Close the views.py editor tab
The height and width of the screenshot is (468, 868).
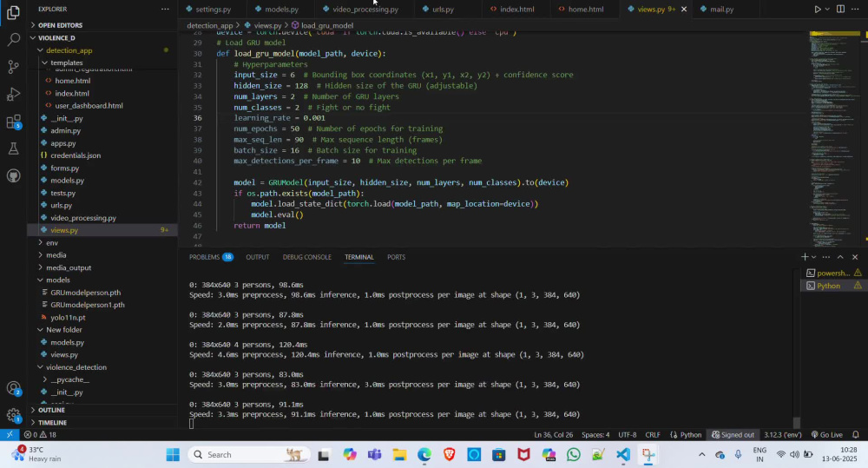[684, 9]
